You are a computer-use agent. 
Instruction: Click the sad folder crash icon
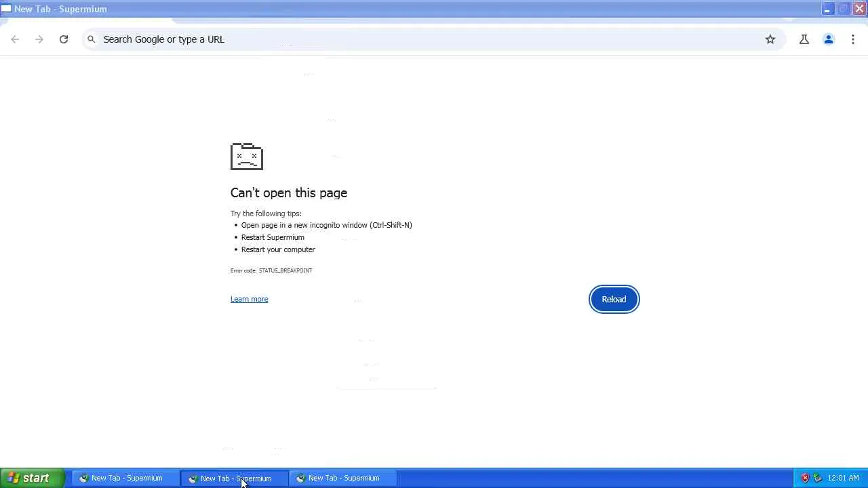pos(247,157)
